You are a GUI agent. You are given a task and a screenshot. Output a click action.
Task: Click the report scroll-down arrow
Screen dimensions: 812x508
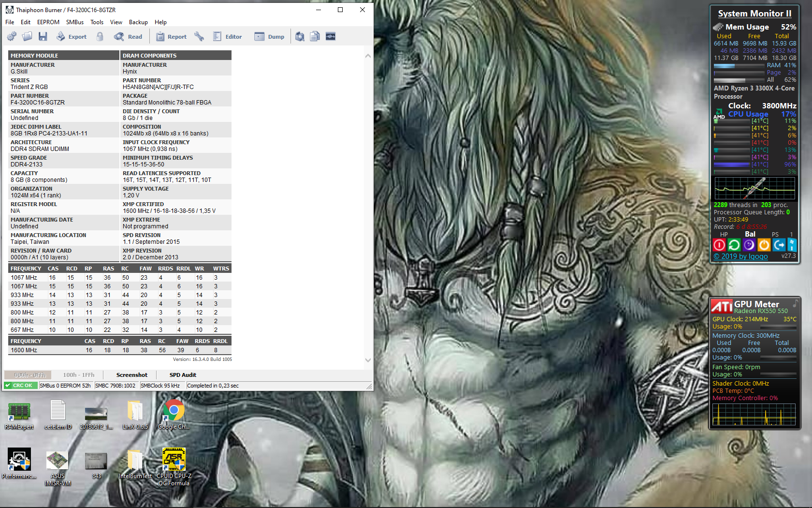pyautogui.click(x=368, y=360)
